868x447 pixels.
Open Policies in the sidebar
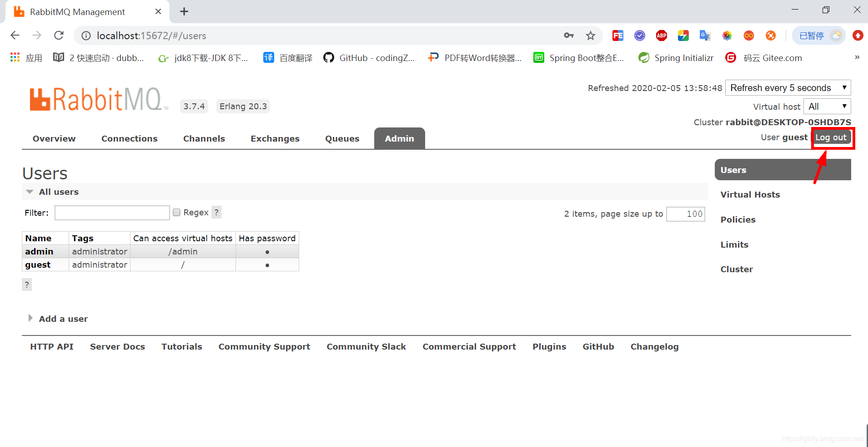click(738, 219)
